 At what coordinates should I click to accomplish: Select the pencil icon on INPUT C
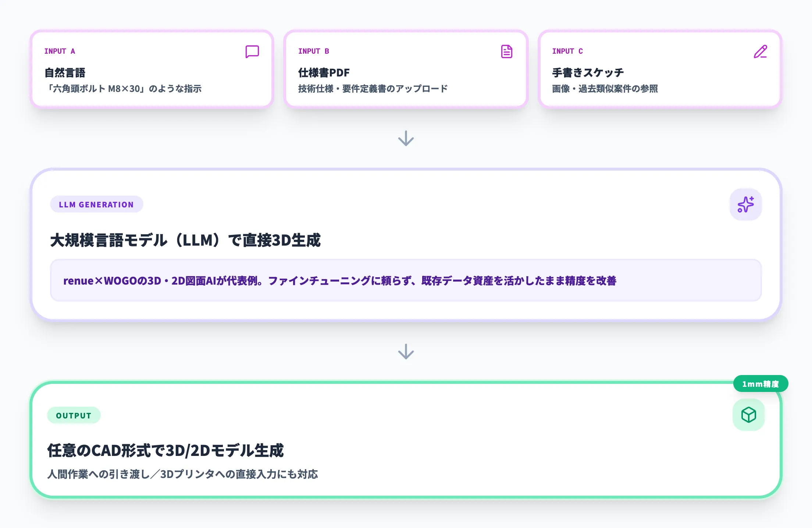tap(760, 52)
